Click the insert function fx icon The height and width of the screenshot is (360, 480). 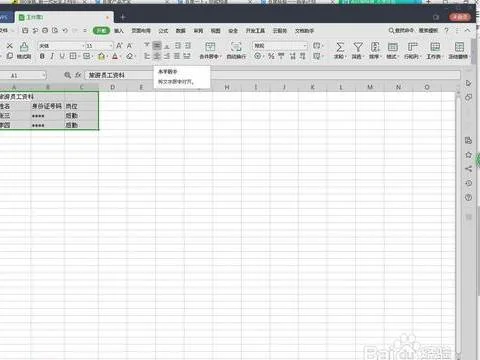click(x=78, y=75)
